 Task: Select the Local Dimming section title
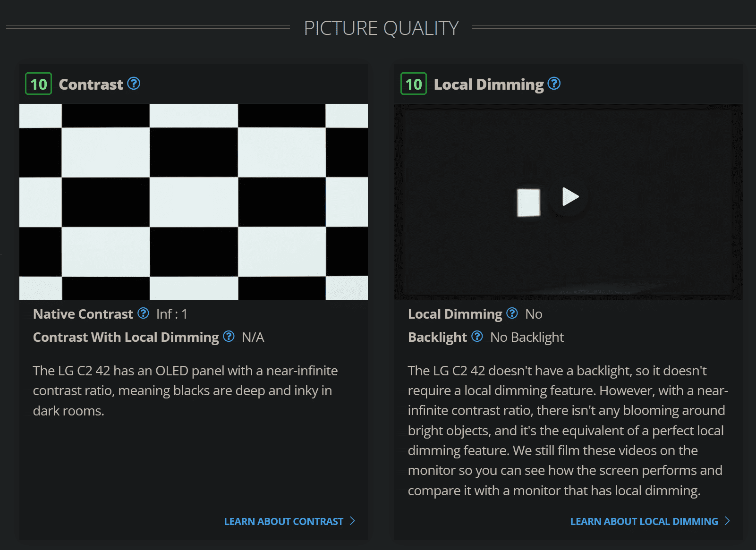(x=489, y=85)
